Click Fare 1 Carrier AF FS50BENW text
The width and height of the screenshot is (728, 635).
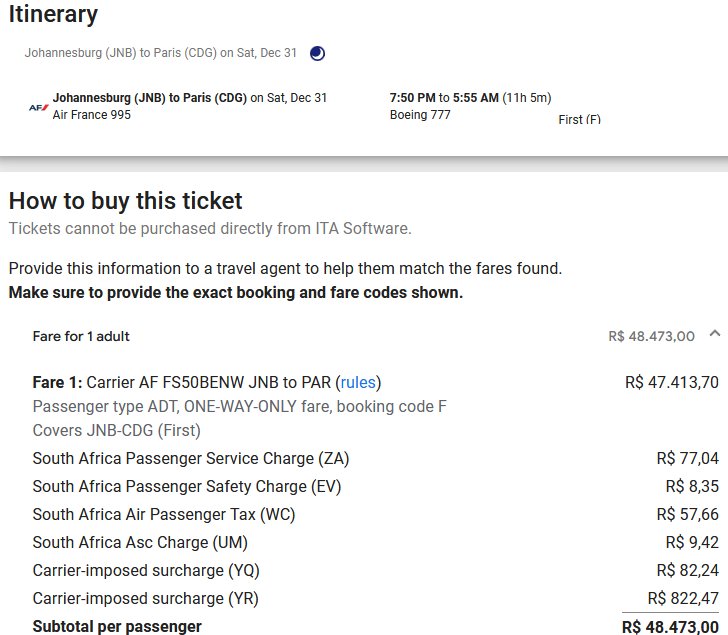[x=208, y=382]
